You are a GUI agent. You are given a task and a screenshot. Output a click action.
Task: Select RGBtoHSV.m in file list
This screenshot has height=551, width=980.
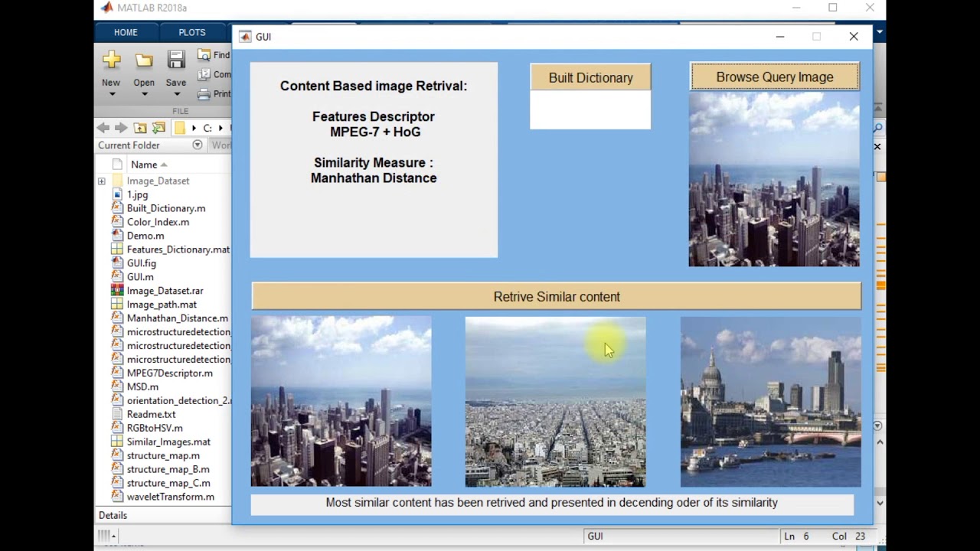click(155, 429)
